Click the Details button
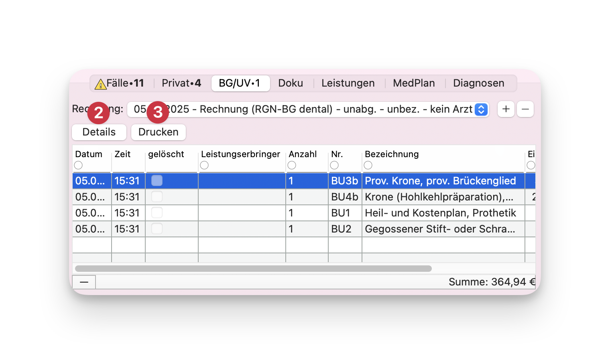The image size is (610, 364). click(99, 132)
